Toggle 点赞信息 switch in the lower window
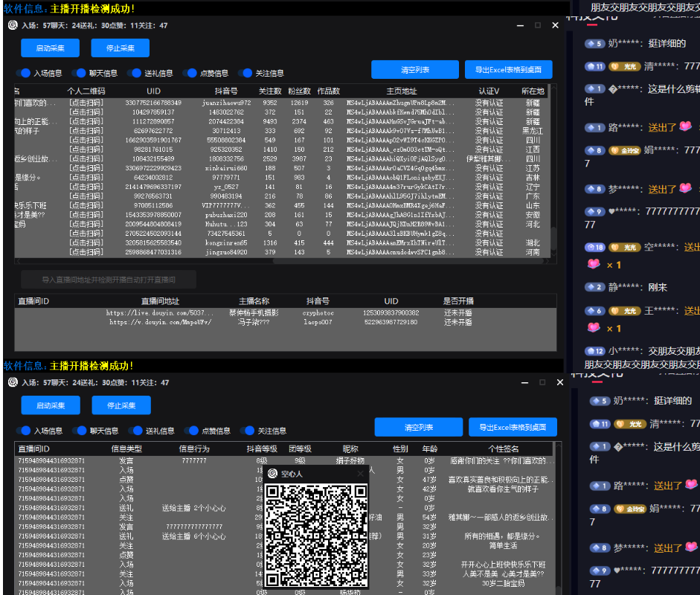700x595 pixels. [x=191, y=431]
